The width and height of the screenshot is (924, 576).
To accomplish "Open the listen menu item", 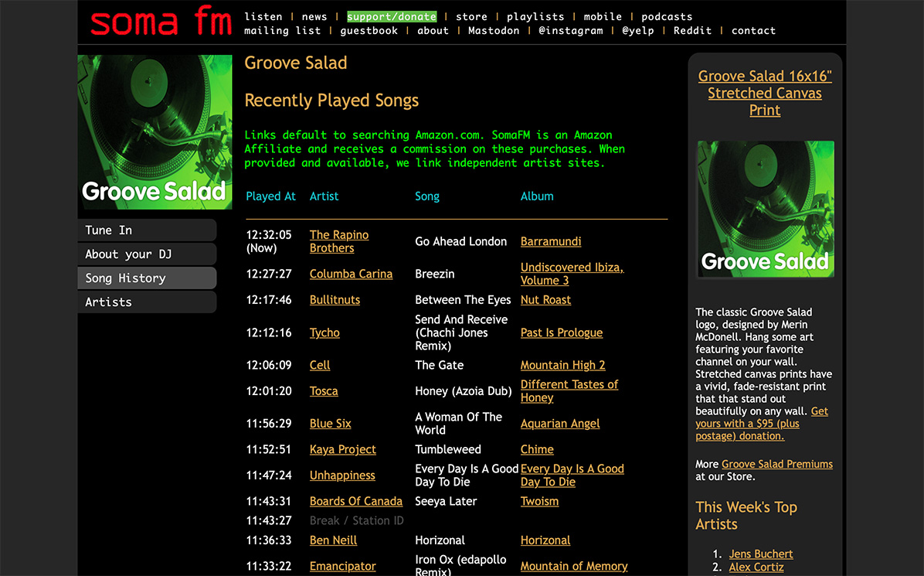I will 263,16.
